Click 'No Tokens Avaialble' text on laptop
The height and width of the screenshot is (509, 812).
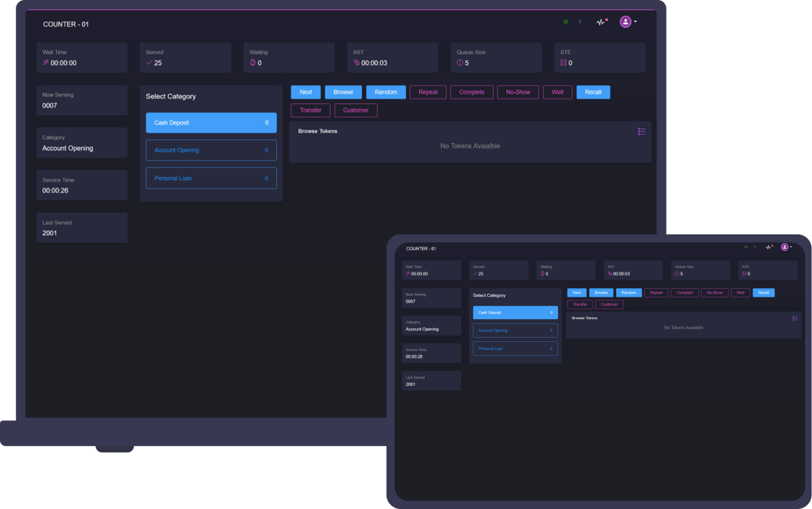coord(471,146)
